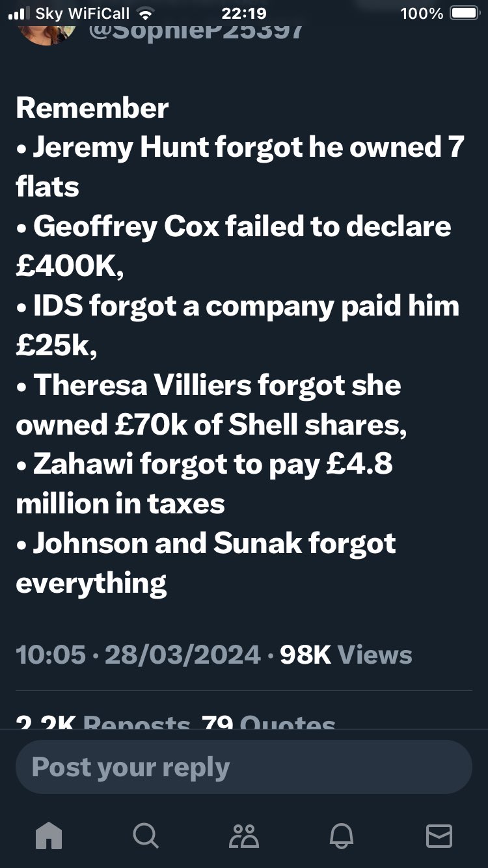Open the Search magnifier tab
The image size is (488, 868).
point(145,835)
